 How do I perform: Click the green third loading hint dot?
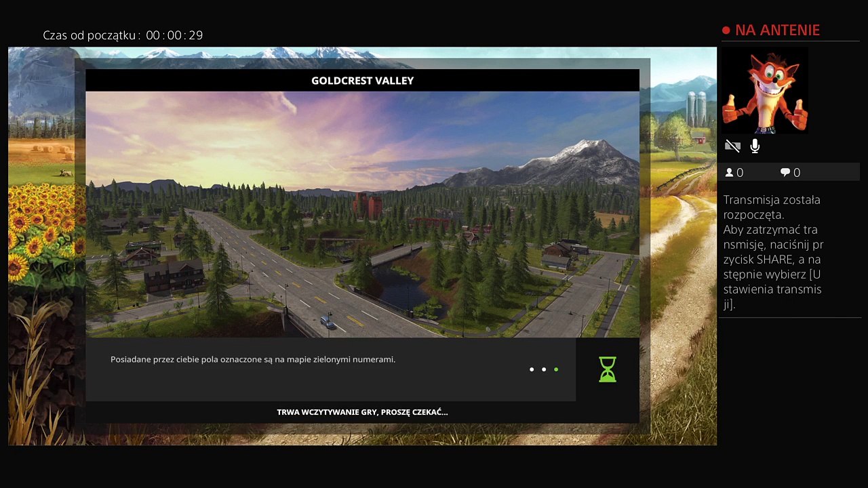pyautogui.click(x=556, y=369)
